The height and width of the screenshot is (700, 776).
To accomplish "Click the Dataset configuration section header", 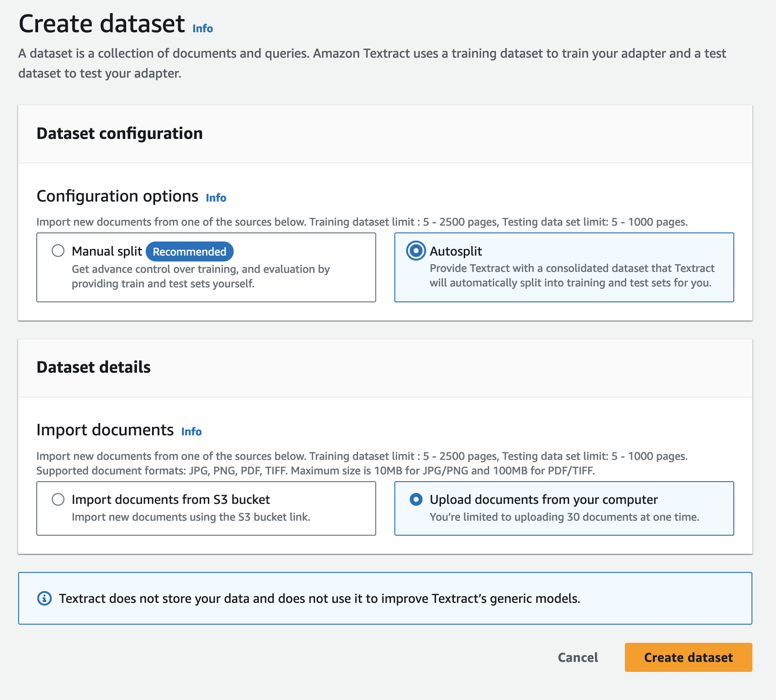I will pos(119,133).
